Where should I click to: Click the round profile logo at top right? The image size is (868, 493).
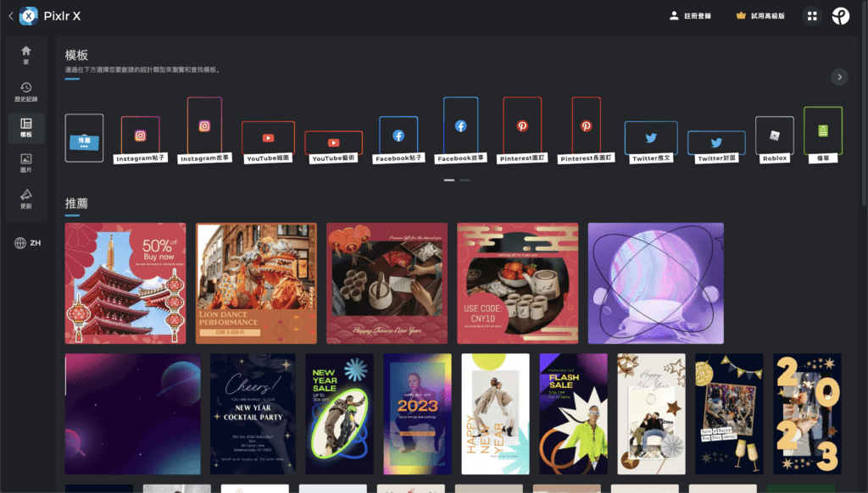coord(840,16)
